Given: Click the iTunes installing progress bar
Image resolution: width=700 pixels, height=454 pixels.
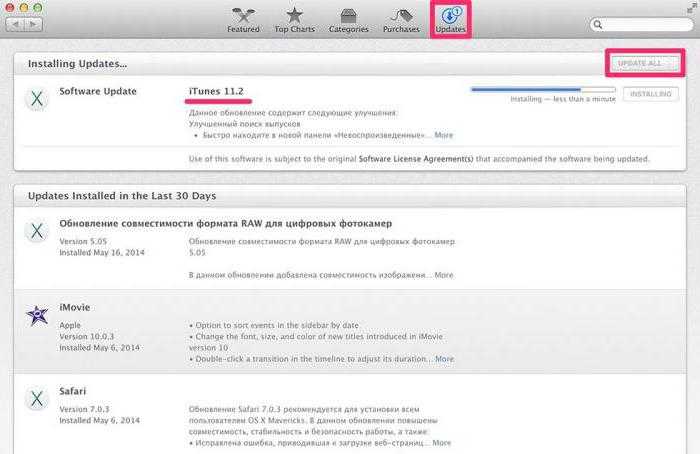Looking at the screenshot, I should [x=543, y=90].
